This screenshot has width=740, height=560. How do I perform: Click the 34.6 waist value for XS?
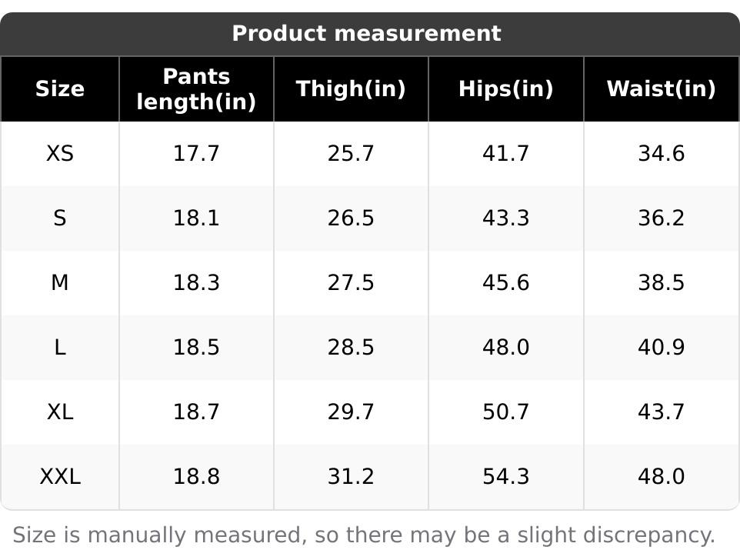point(661,154)
